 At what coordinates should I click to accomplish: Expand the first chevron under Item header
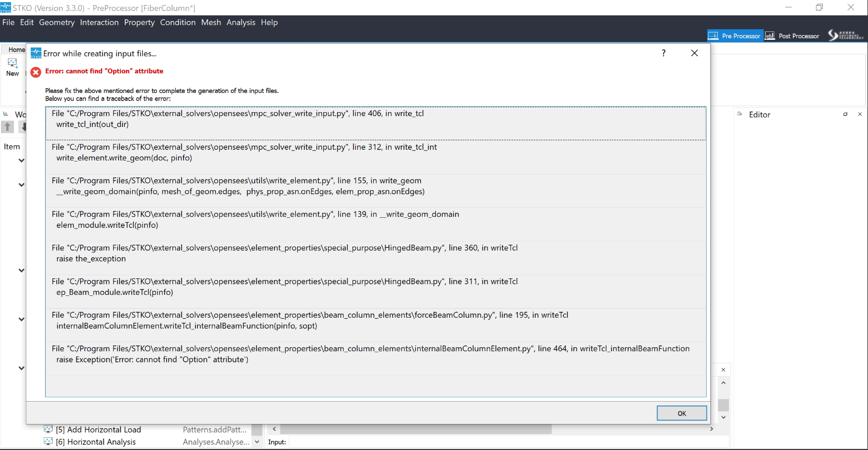(21, 160)
